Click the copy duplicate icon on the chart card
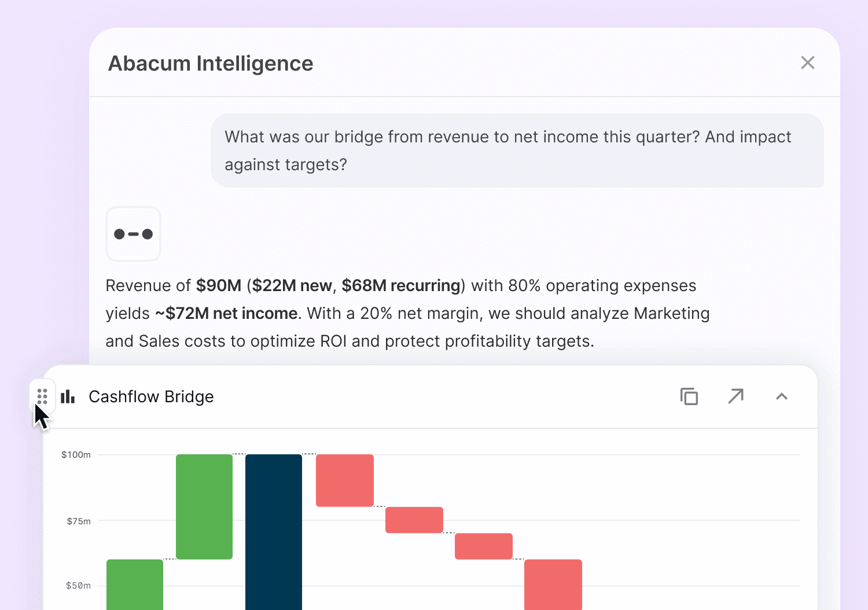This screenshot has width=868, height=610. tap(689, 396)
